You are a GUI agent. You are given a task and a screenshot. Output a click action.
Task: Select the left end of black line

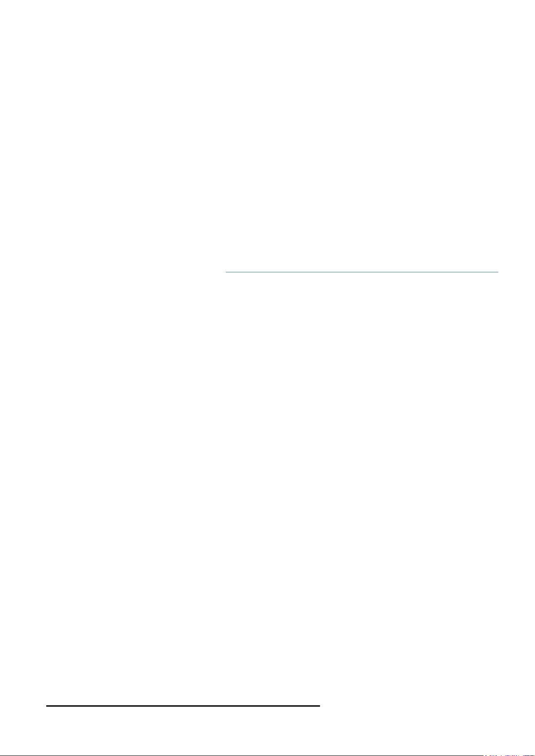pos(48,706)
